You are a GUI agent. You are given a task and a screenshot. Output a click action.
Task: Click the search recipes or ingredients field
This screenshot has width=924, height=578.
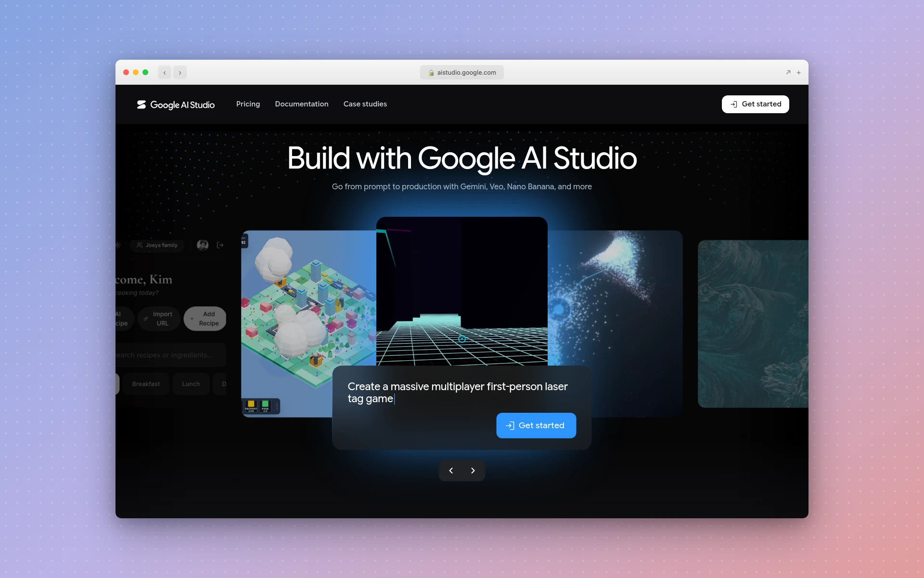tap(171, 355)
